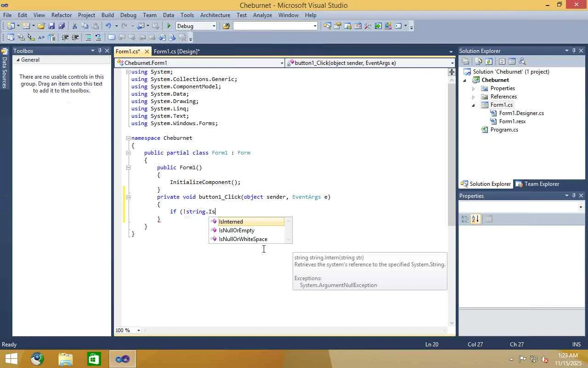Toggle Categorized view in Properties panel
The width and height of the screenshot is (588, 368).
[x=464, y=219]
